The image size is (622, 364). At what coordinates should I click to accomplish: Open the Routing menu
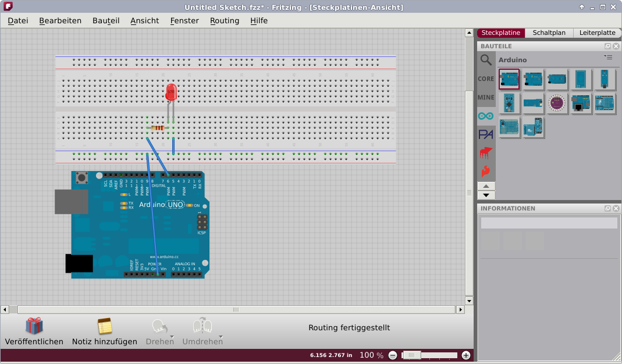(x=225, y=20)
